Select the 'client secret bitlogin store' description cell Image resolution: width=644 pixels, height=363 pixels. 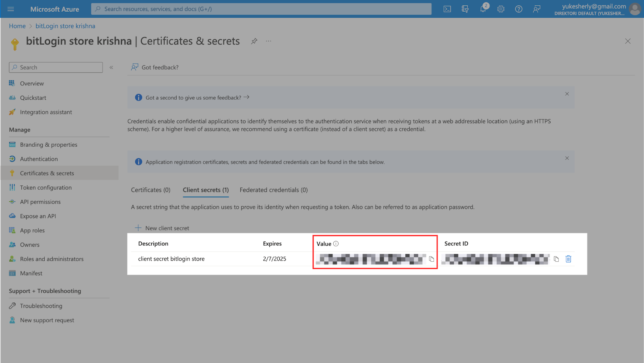[x=171, y=259]
